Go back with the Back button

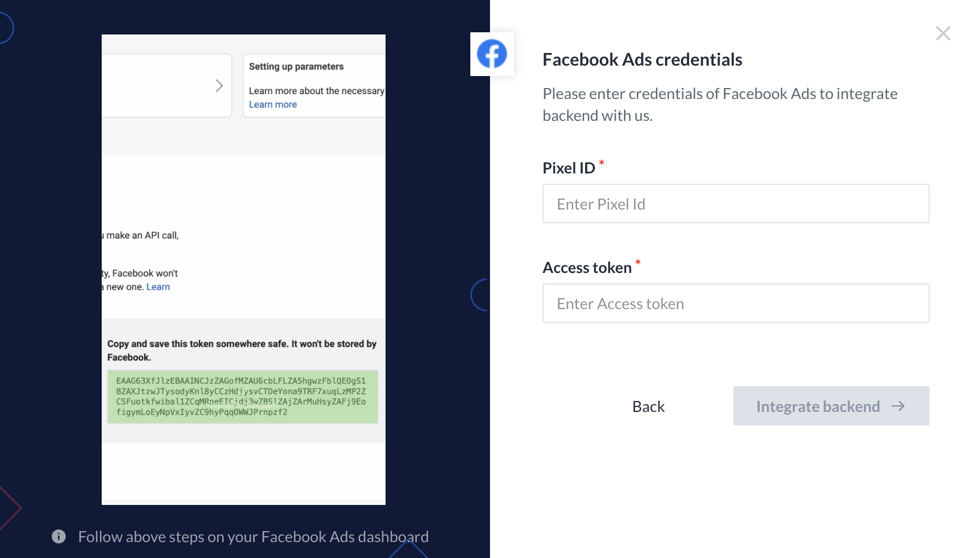(x=648, y=406)
